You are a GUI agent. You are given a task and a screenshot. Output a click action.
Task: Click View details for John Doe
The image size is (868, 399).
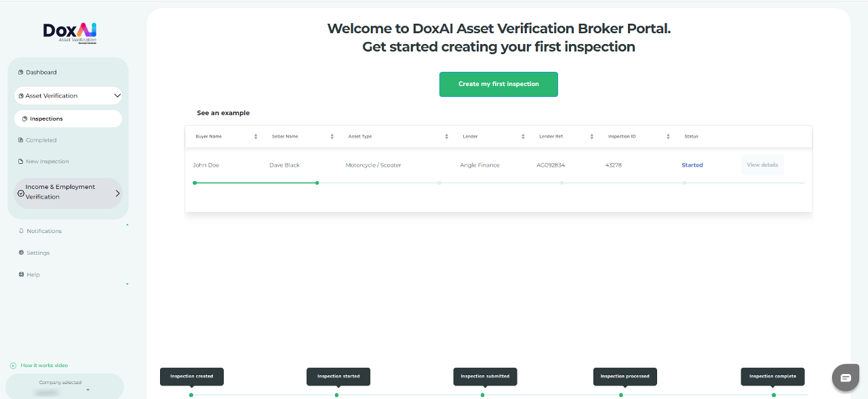[762, 165]
